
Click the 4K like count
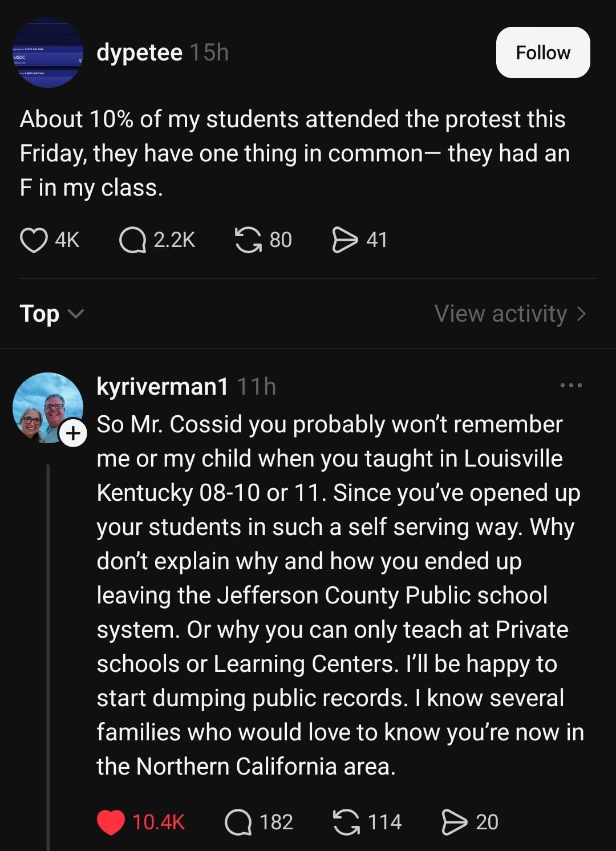click(67, 240)
